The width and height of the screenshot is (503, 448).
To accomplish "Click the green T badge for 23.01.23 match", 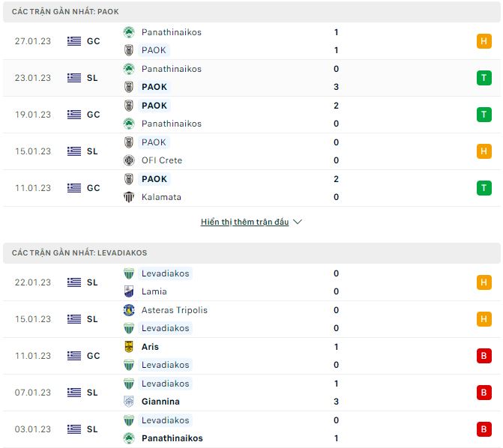I will (x=484, y=78).
